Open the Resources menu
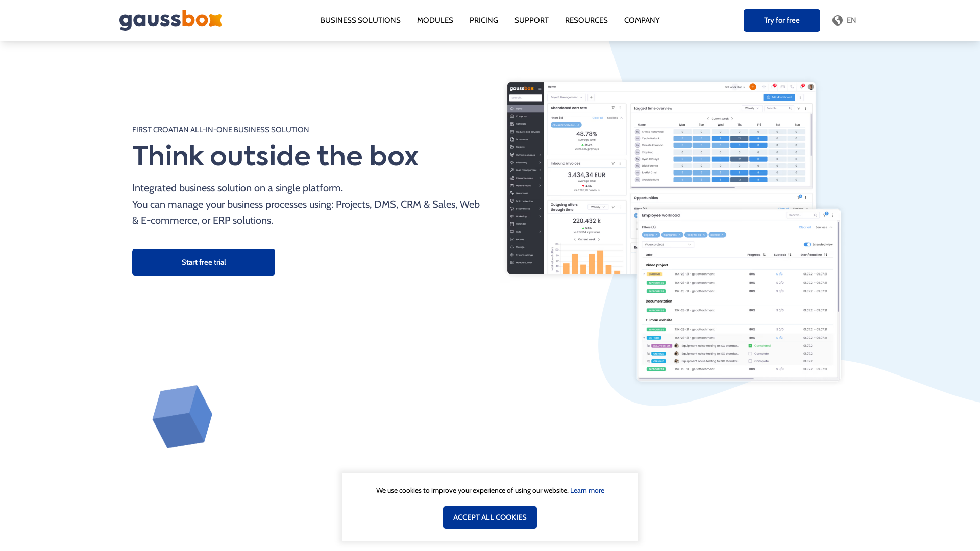This screenshot has height=551, width=980. pos(586,20)
